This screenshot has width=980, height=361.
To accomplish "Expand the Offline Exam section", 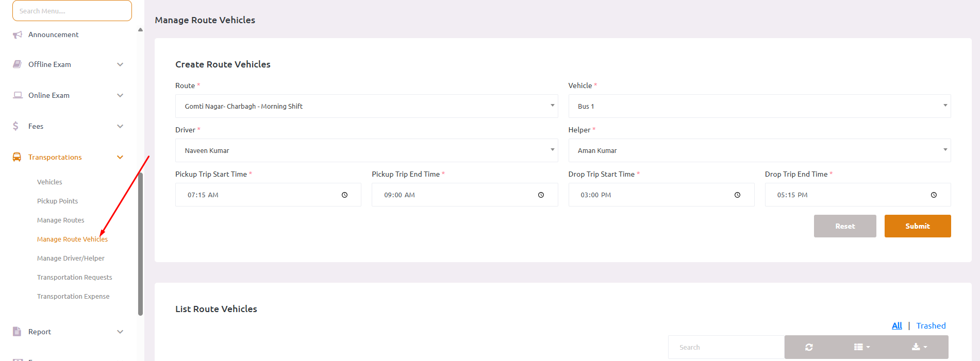I will (120, 64).
